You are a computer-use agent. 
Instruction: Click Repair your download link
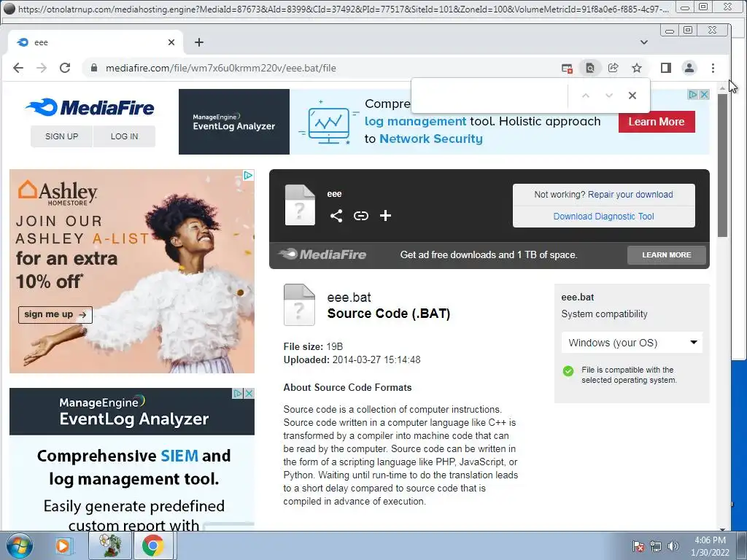tap(630, 194)
